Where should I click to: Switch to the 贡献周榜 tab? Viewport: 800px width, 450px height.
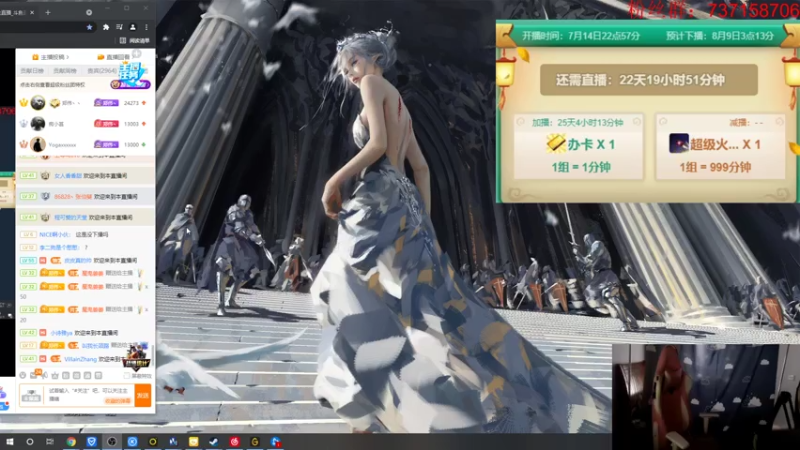[x=65, y=71]
